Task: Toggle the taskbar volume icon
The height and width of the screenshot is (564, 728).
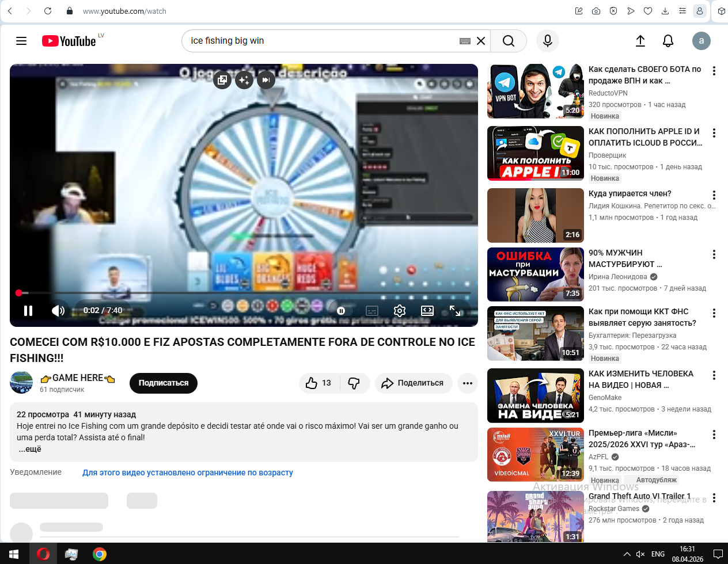Action: [x=640, y=554]
